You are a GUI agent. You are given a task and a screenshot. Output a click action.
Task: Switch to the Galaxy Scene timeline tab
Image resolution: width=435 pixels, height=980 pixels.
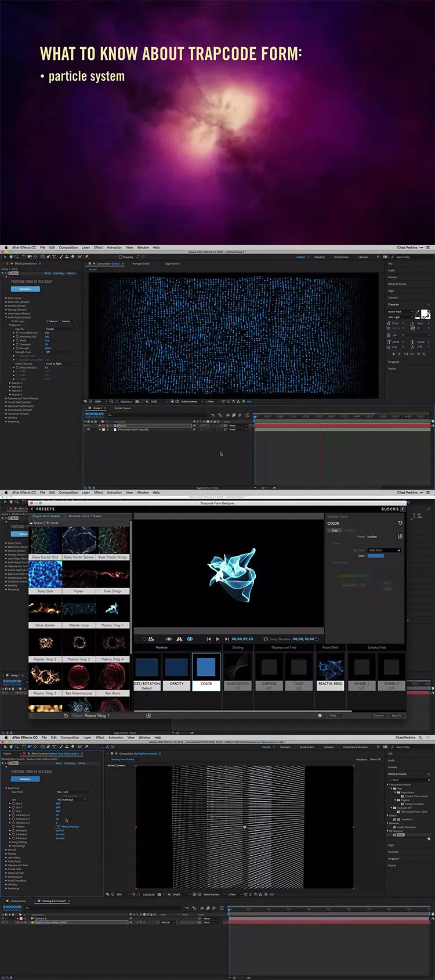(x=18, y=901)
